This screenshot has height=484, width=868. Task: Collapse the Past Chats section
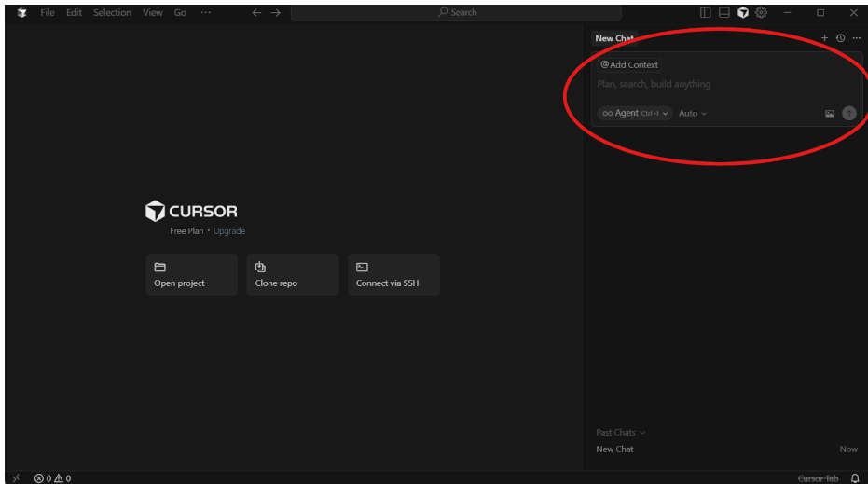(x=621, y=432)
